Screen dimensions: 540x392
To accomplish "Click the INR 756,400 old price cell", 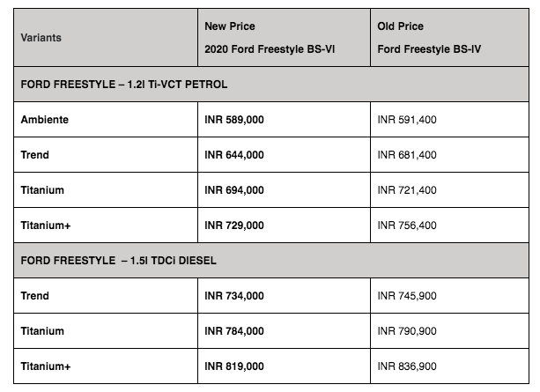I will (406, 226).
